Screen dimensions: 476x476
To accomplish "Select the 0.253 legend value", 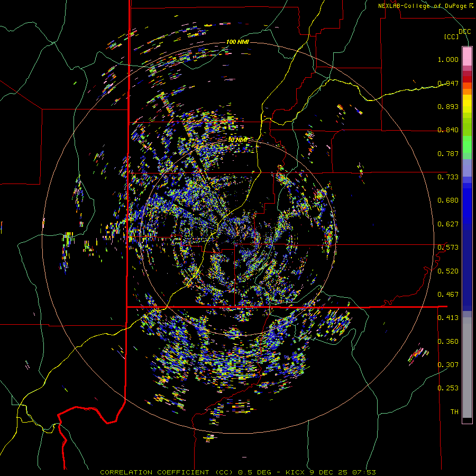I will tap(448, 388).
